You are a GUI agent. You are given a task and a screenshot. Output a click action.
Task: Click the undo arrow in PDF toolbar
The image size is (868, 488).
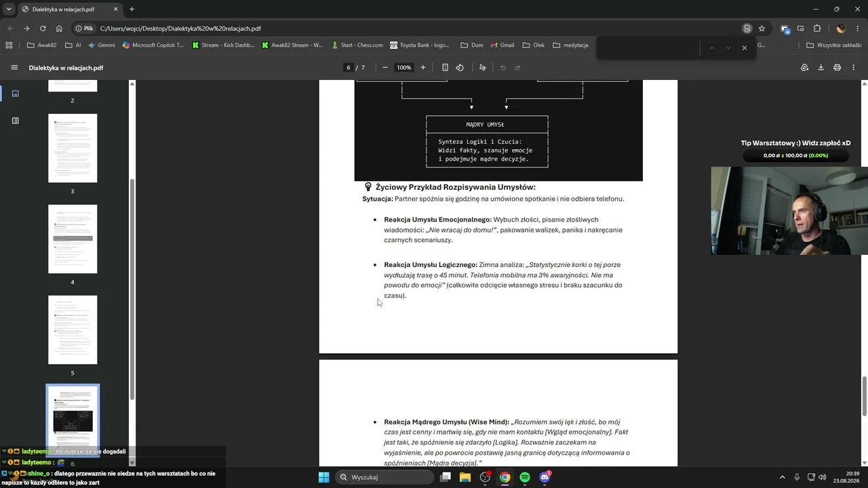[503, 68]
